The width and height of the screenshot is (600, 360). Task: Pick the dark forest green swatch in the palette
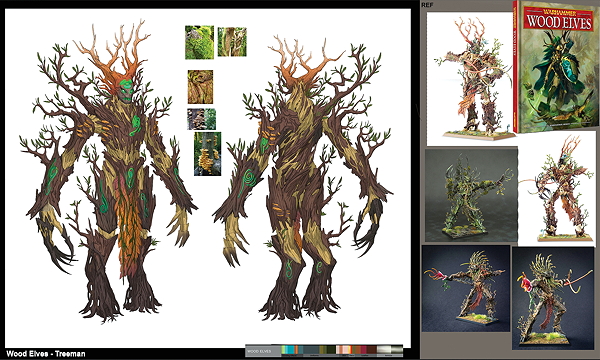331,350
